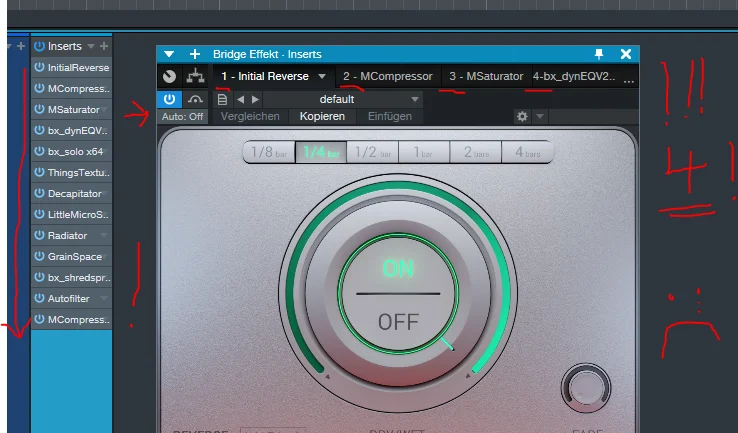
Task: Pin the Bridge Effekt Inserts window
Action: click(x=599, y=54)
